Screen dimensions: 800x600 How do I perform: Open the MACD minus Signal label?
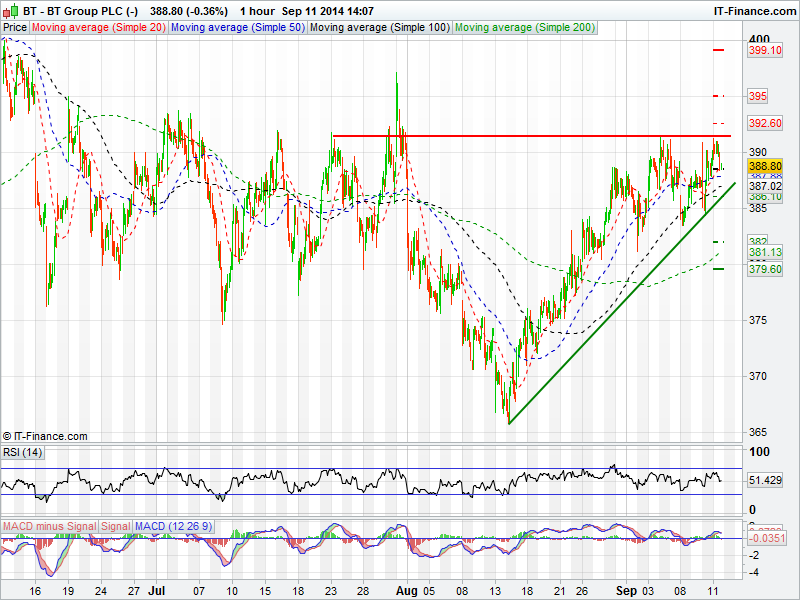50,526
